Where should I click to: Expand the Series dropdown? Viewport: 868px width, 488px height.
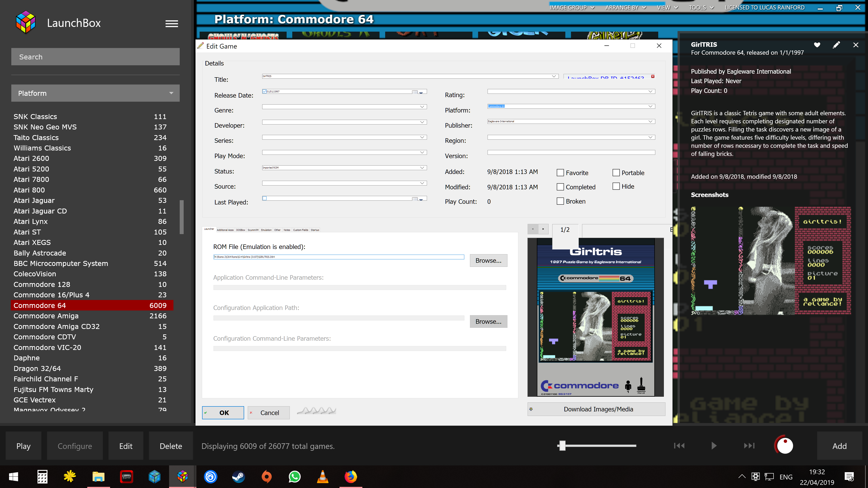click(422, 137)
